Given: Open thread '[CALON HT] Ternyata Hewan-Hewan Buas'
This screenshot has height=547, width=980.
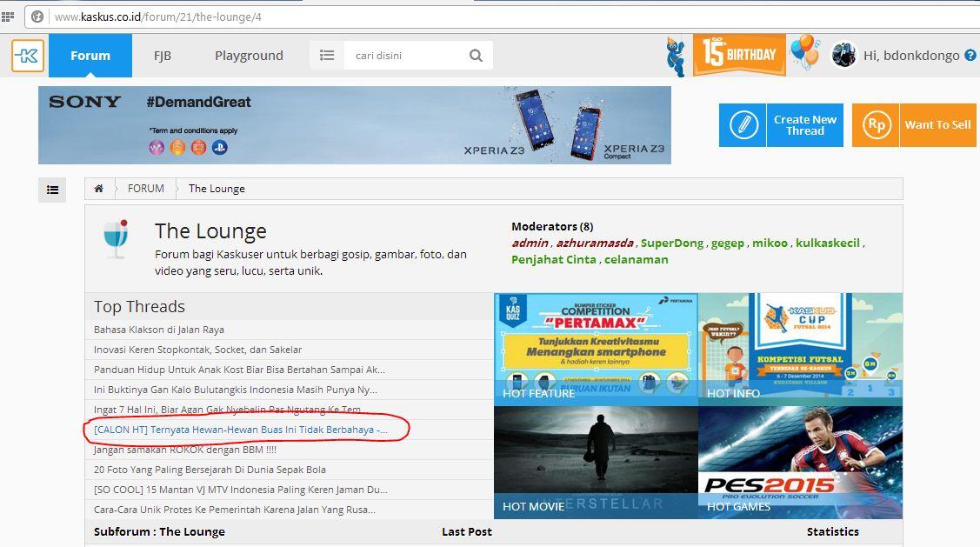Looking at the screenshot, I should pos(241,430).
